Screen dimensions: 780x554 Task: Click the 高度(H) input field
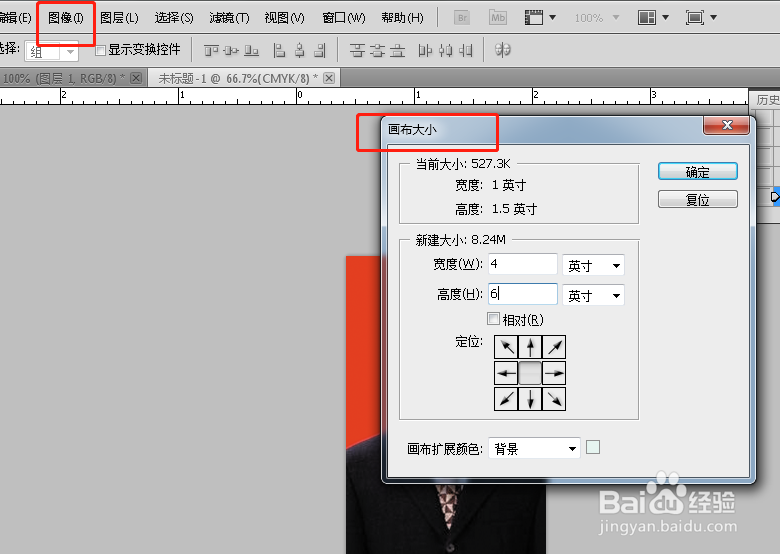pyautogui.click(x=523, y=294)
